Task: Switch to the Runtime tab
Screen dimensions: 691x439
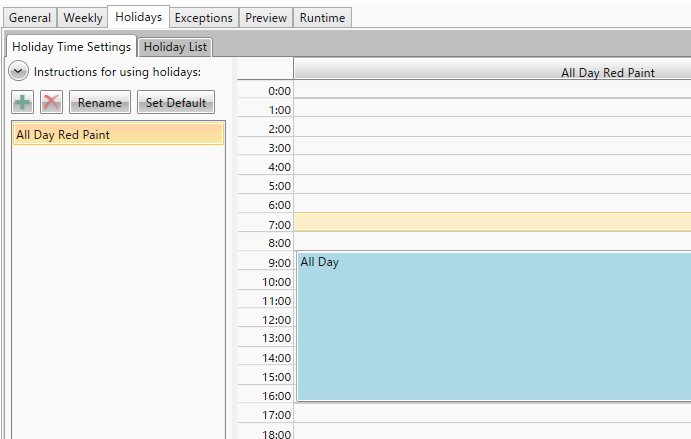Action: coord(322,18)
